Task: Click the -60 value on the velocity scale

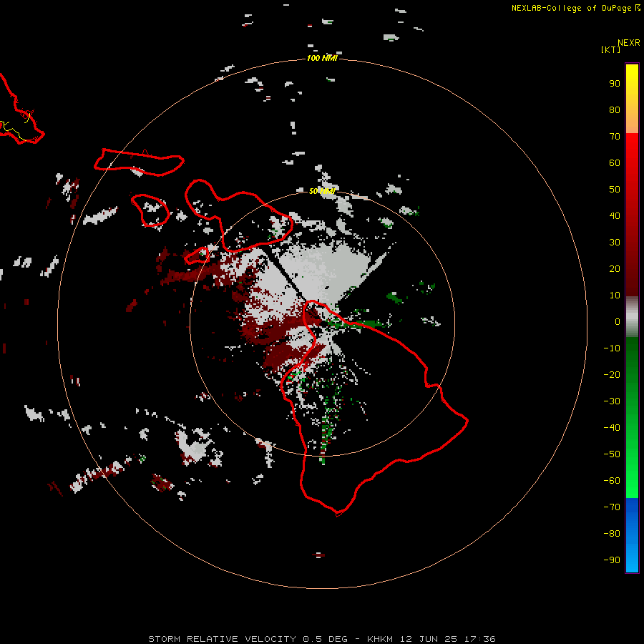Action: click(612, 481)
